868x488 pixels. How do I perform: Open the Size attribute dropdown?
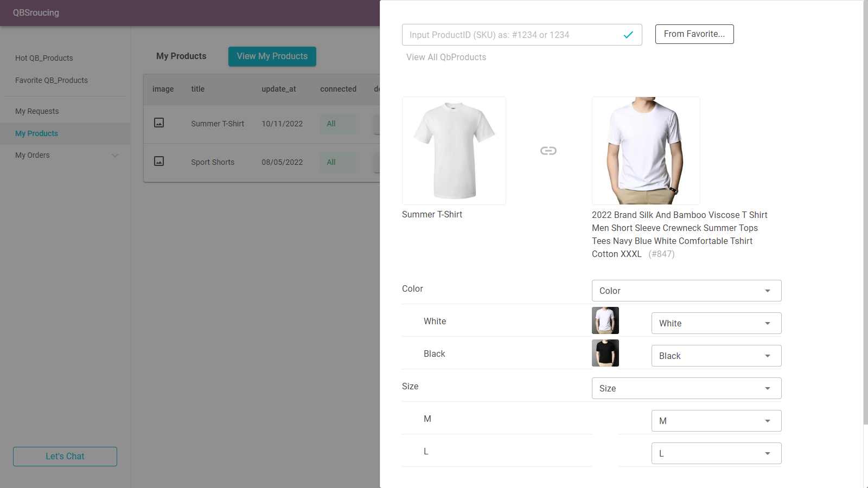tap(686, 388)
